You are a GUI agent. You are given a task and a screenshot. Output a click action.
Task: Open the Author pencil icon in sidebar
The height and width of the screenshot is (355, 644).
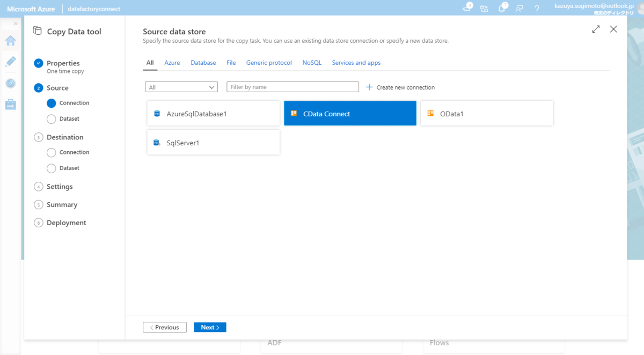click(x=10, y=62)
